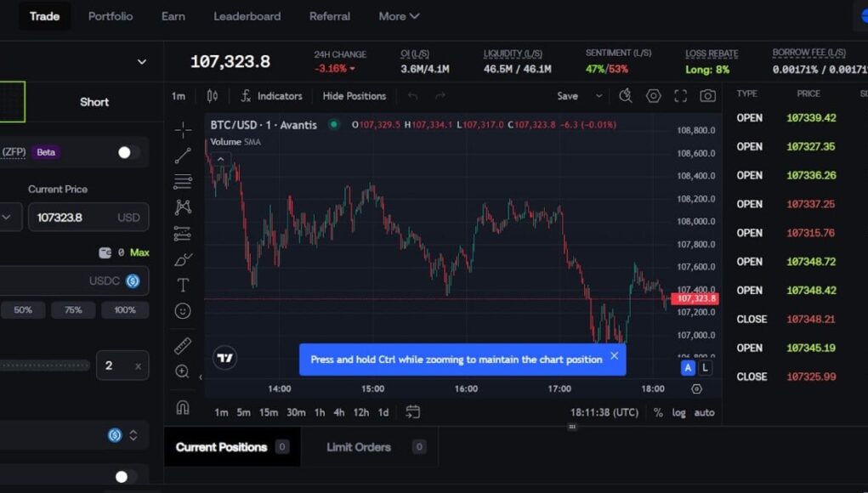Open the emoji icons tool
Screen dimensions: 868x493
182,311
